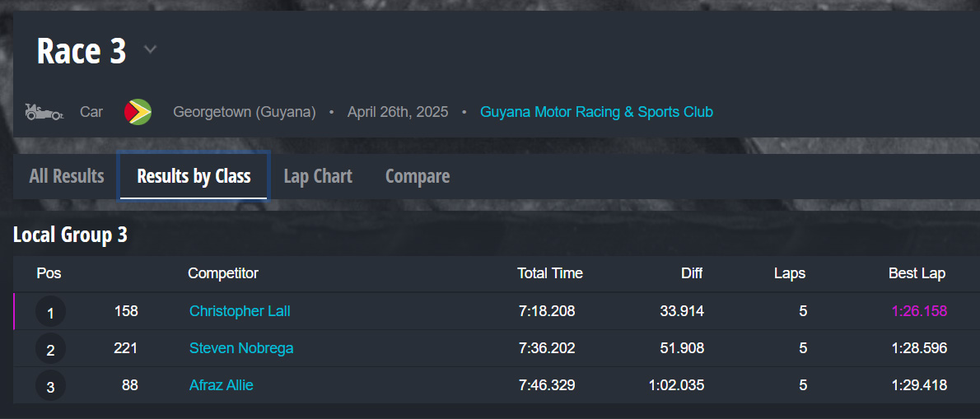Click position 3 circle badge
This screenshot has height=419, width=980.
(50, 386)
